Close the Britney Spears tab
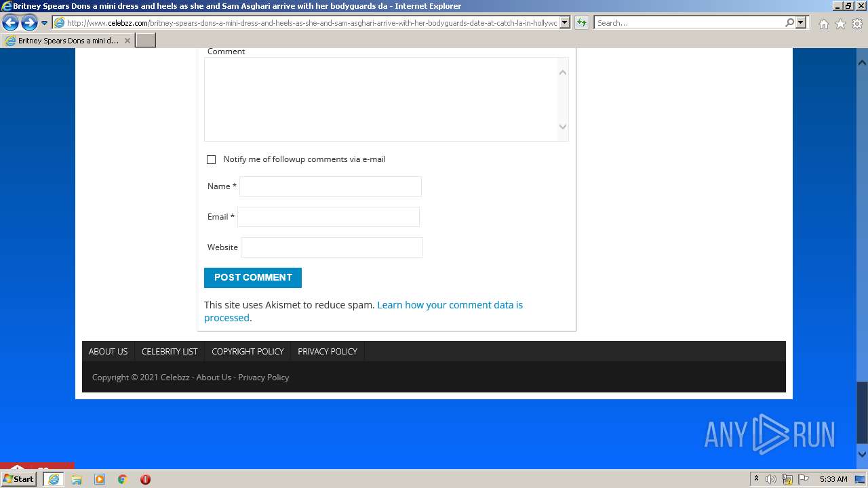Screen dimensions: 868x488 pos(127,41)
